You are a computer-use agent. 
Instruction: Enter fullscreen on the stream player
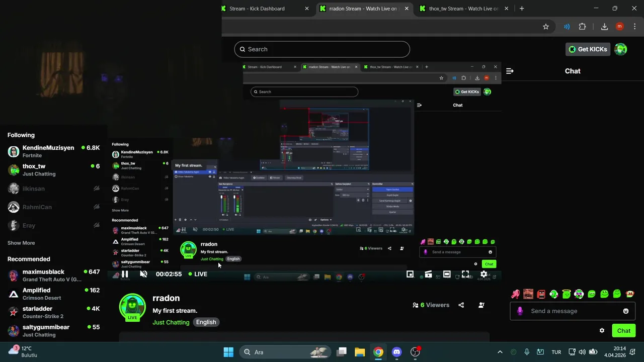(x=465, y=274)
